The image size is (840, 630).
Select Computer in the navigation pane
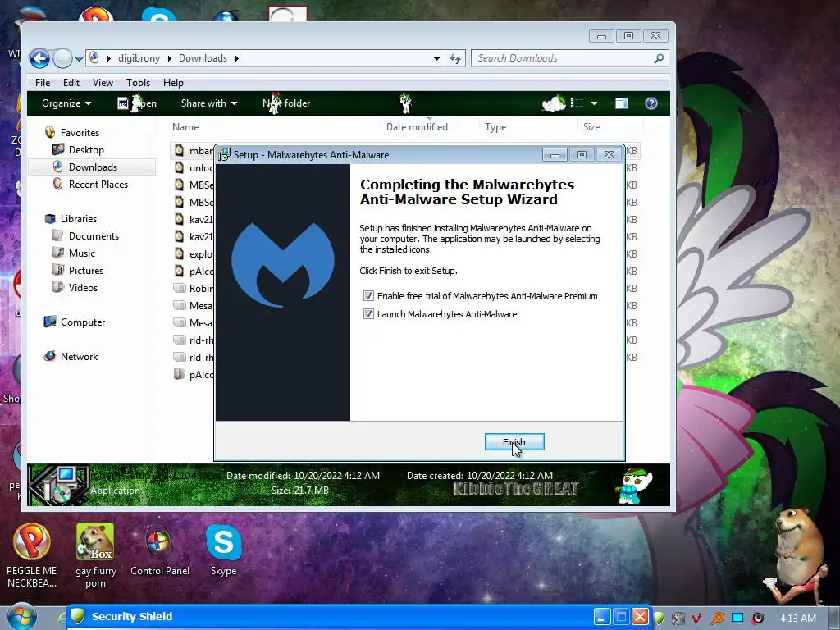pos(75,322)
